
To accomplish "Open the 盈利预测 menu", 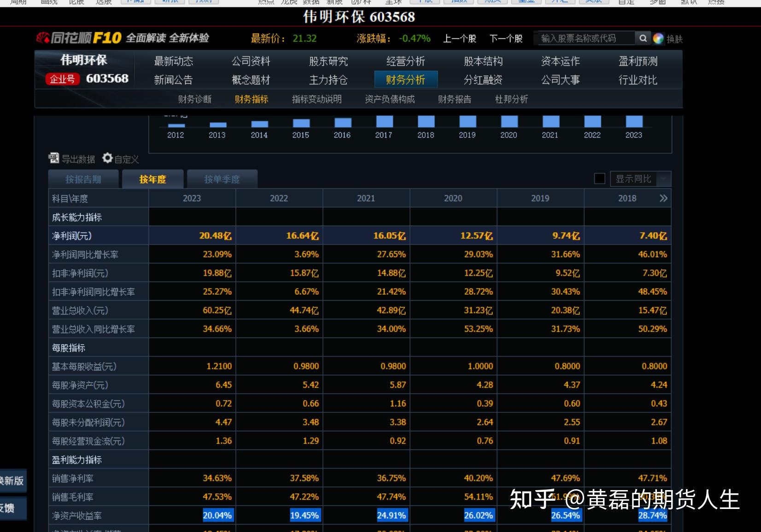I will (x=638, y=61).
